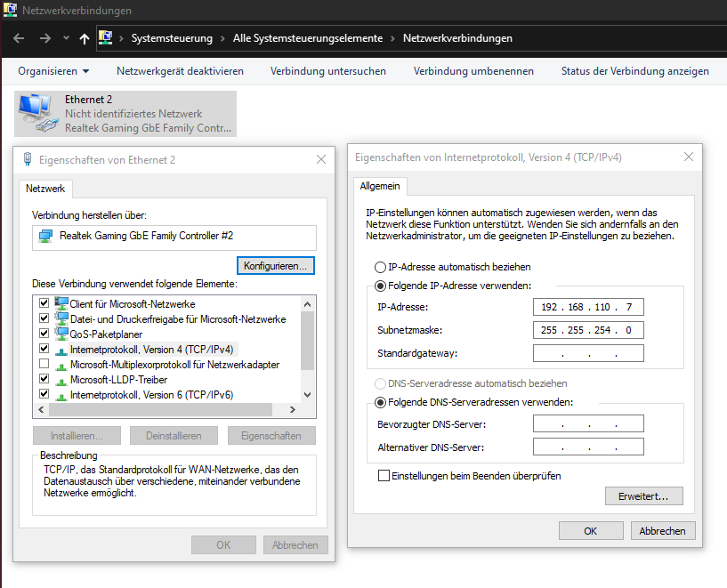
Task: Click the Deinstallieren button
Action: 174,436
